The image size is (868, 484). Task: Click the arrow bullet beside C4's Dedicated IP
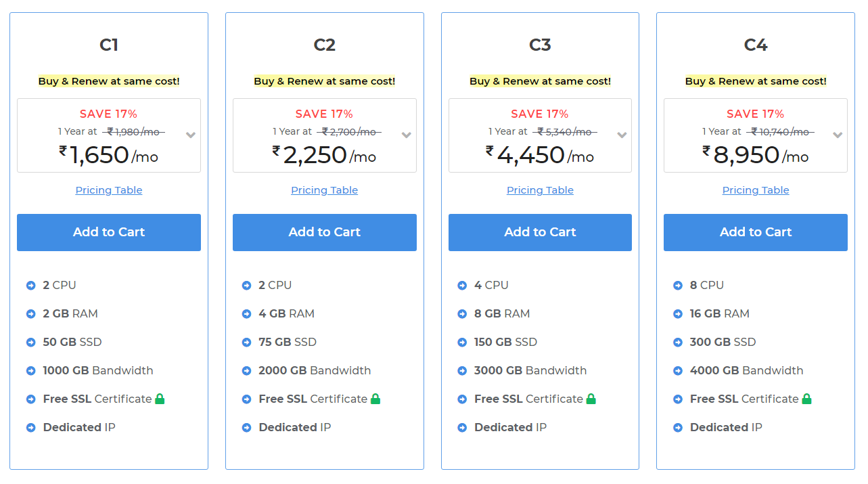[x=678, y=428]
